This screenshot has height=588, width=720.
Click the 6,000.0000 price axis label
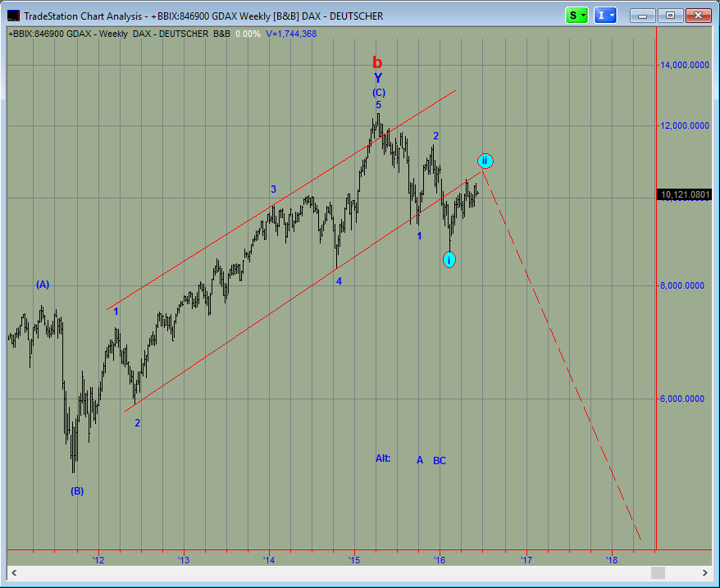pyautogui.click(x=682, y=399)
